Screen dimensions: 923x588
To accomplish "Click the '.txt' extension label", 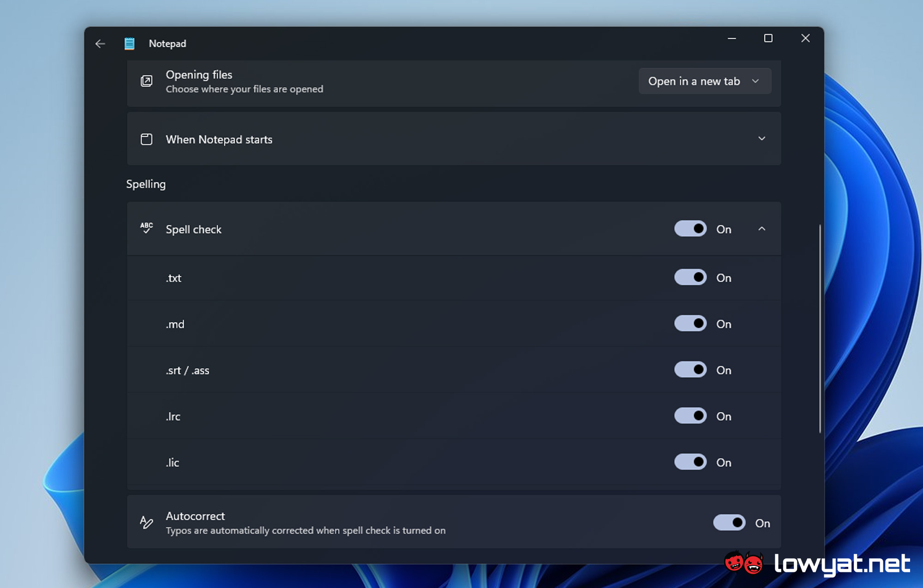I will (x=174, y=278).
